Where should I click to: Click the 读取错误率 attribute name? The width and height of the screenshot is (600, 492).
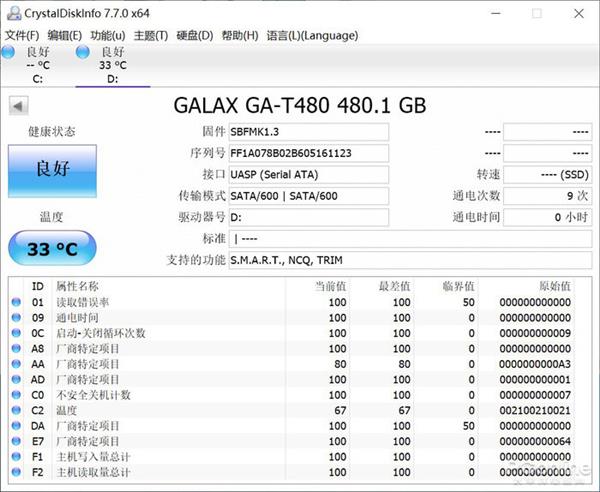pyautogui.click(x=83, y=302)
